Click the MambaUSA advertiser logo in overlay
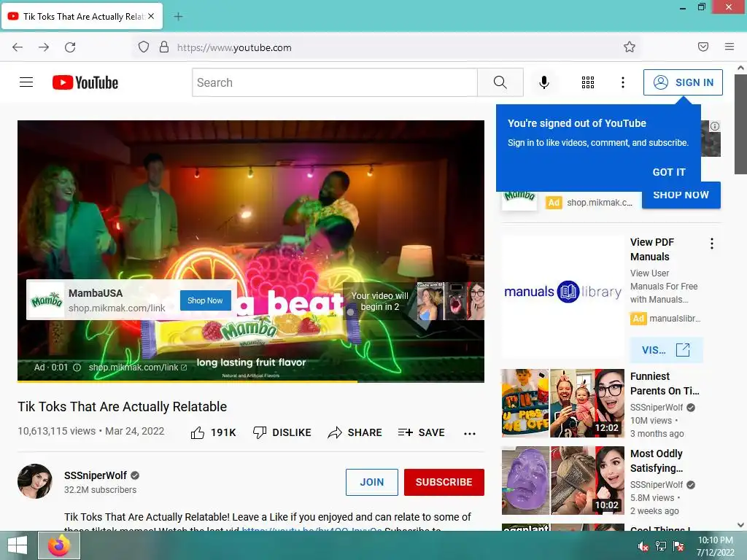747x560 pixels. tap(46, 300)
